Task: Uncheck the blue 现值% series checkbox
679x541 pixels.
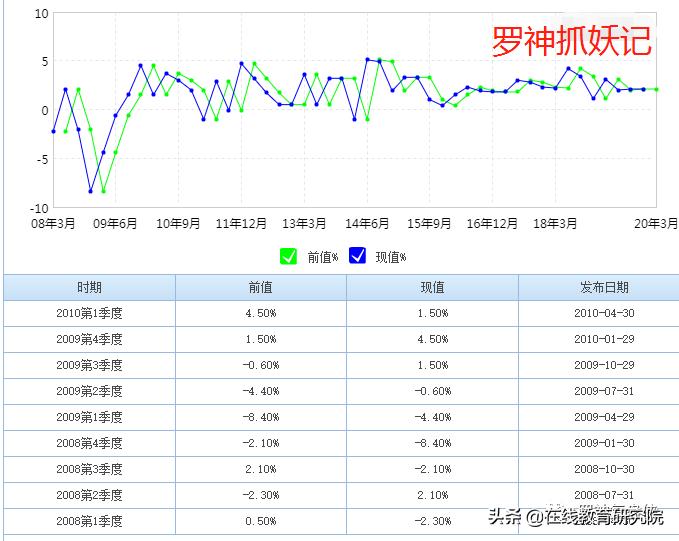Action: 357,256
